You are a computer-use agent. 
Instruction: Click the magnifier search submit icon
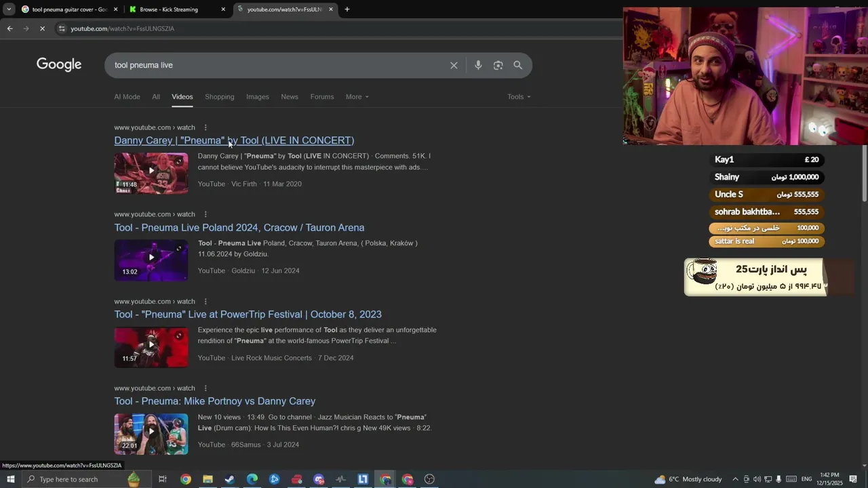[x=518, y=65]
